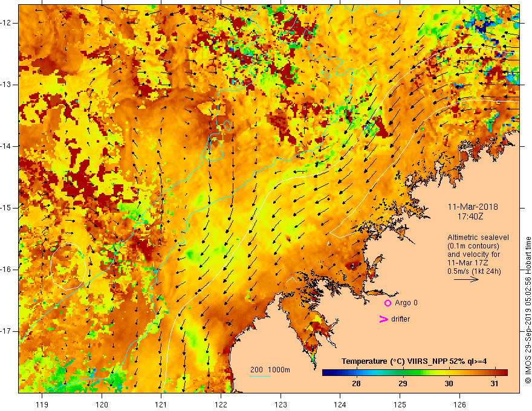Click latitude label -12 on axis
The height and width of the screenshot is (411, 532).
coord(7,23)
